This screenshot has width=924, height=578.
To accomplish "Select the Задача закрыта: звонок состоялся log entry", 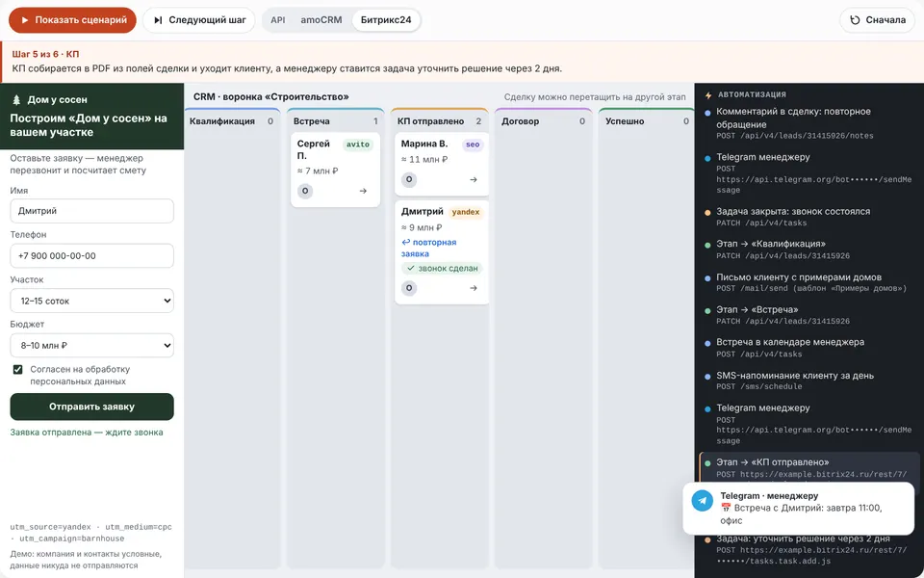I will [x=809, y=217].
